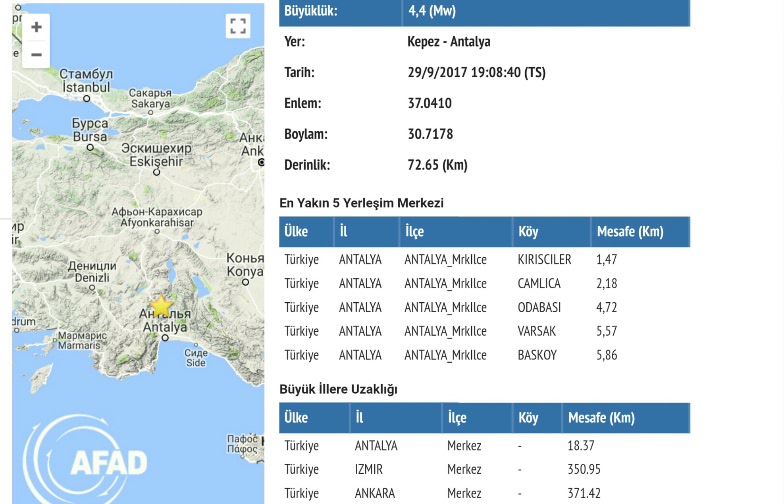784x504 pixels.
Task: Click the Bursa city marker on map
Action: click(x=90, y=147)
